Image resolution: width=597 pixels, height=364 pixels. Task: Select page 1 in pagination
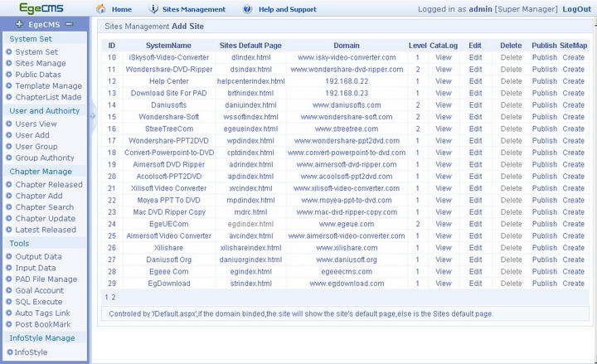107,298
